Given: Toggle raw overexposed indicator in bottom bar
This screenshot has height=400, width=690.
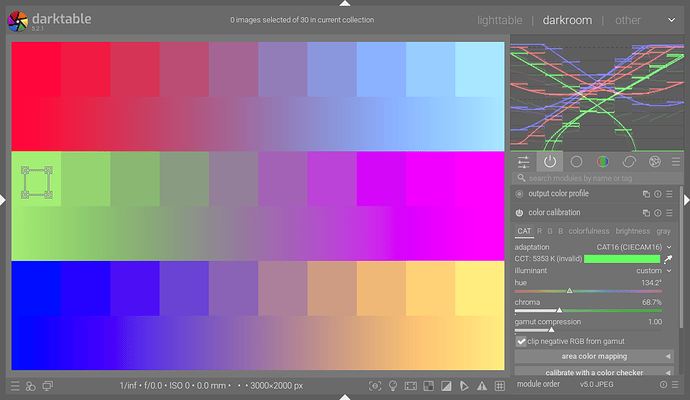Looking at the screenshot, I should click(x=426, y=386).
